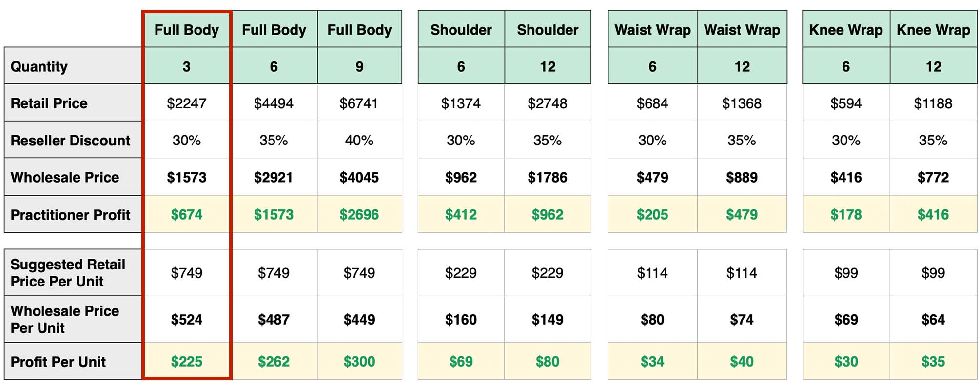This screenshot has width=980, height=388.
Task: Click the first Knee Wrap column header
Action: tap(846, 30)
